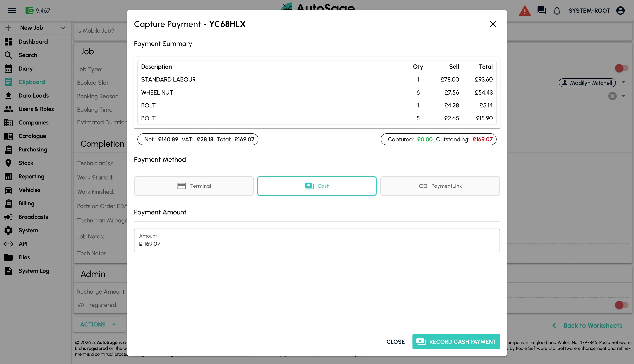
Task: Click the green wallet credits icon
Action: (x=29, y=11)
